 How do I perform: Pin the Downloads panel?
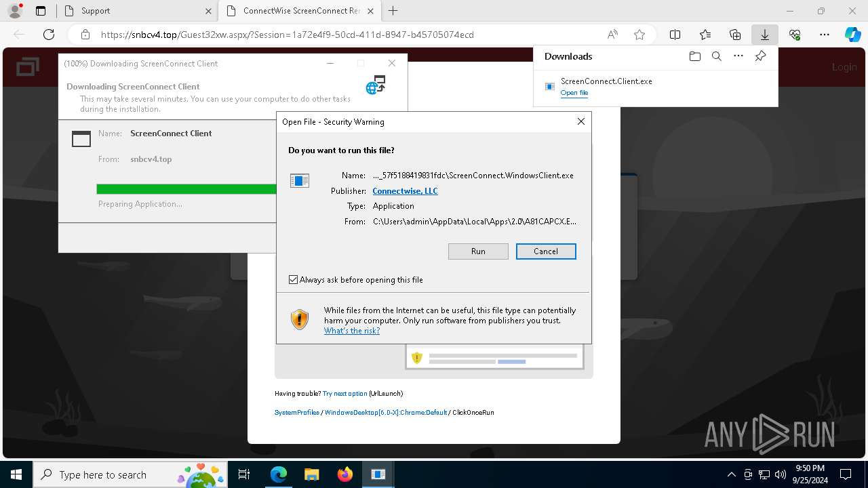pos(760,56)
